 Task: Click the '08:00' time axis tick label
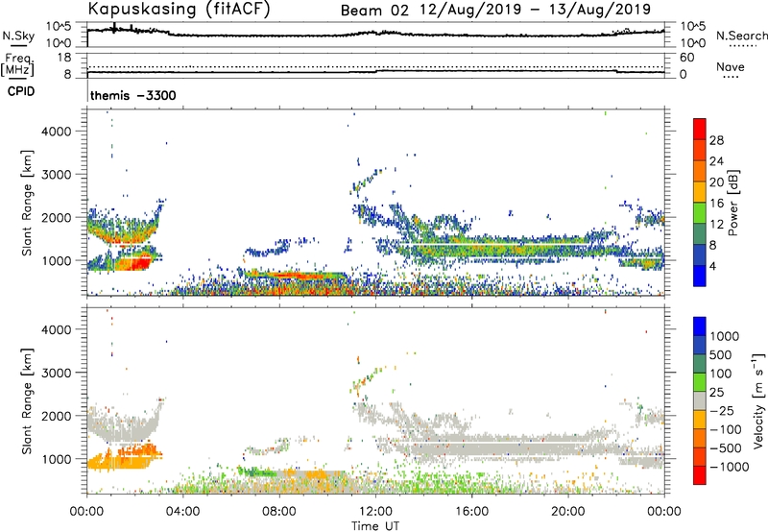click(279, 512)
